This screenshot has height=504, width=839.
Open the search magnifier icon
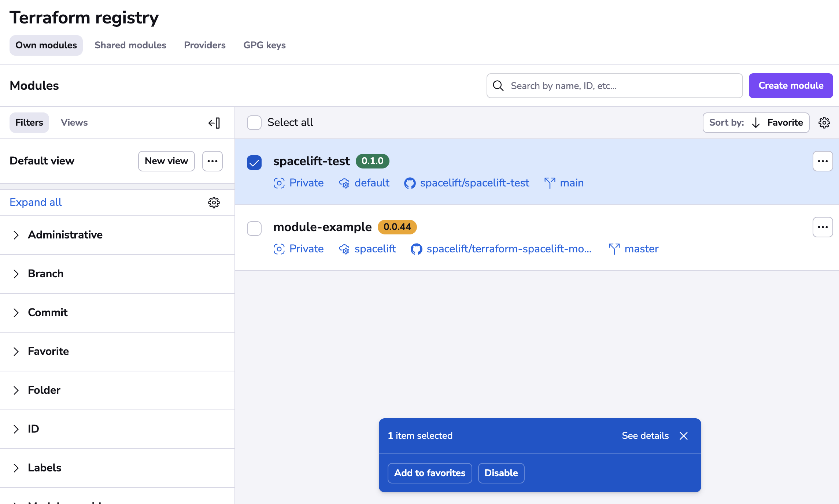click(x=498, y=86)
